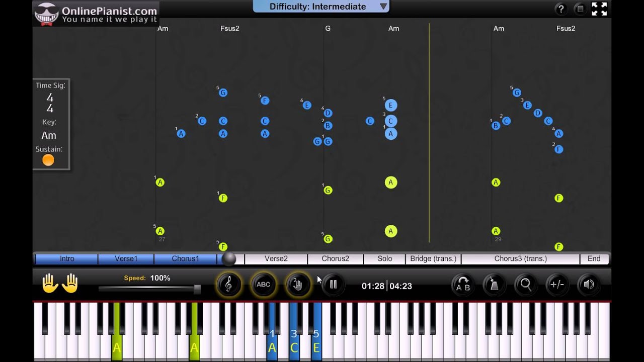The width and height of the screenshot is (644, 362).
Task: Click the song progress slider knob
Action: pos(229,258)
